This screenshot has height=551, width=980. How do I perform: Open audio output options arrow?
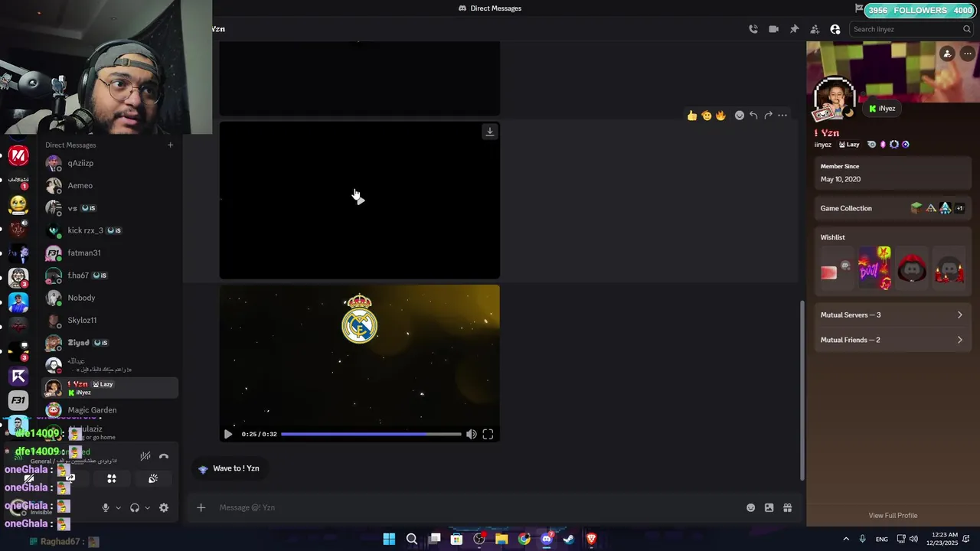148,507
